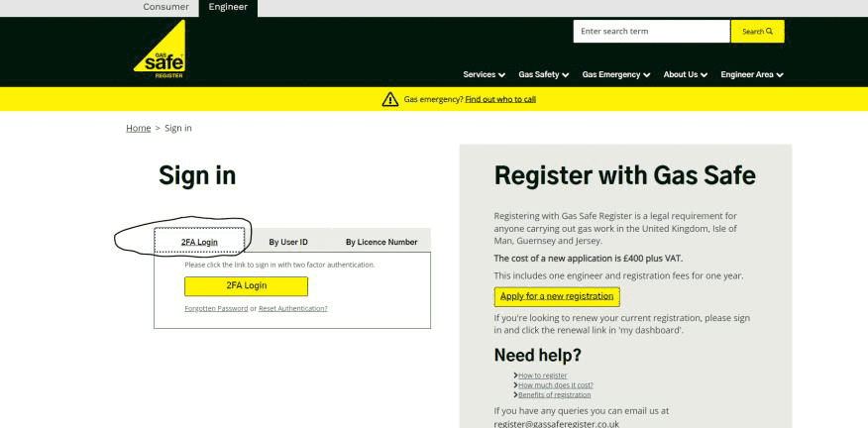The width and height of the screenshot is (868, 428).
Task: Expand the Engineer Area menu
Action: [x=752, y=74]
